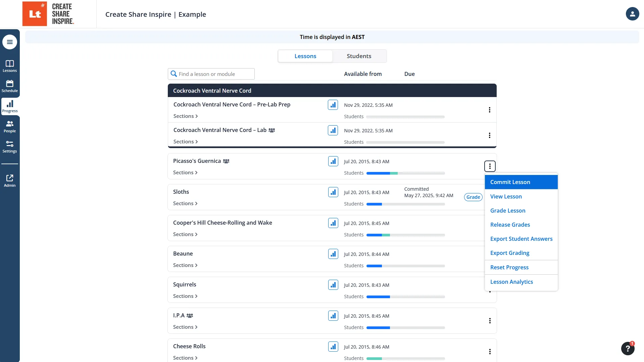Expand Sections under Squirrels
This screenshot has width=644, height=362.
point(185,296)
